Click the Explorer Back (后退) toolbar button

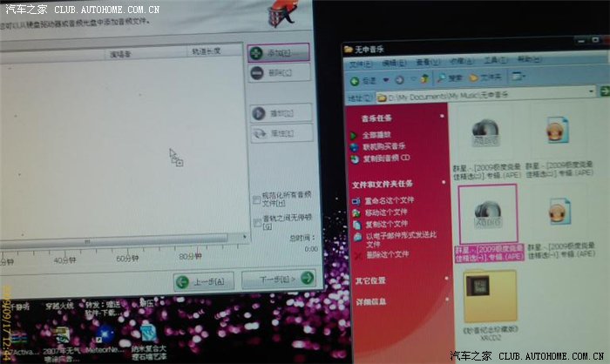365,79
